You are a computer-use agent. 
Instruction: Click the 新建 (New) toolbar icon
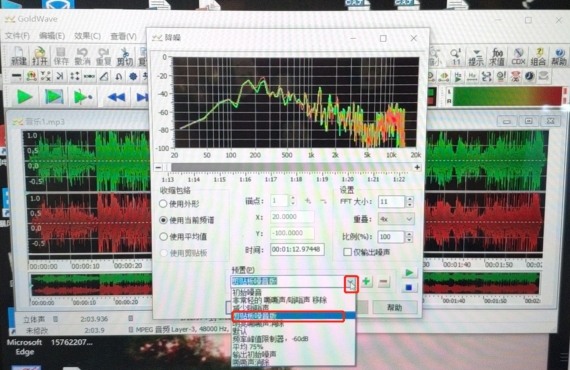pos(19,56)
